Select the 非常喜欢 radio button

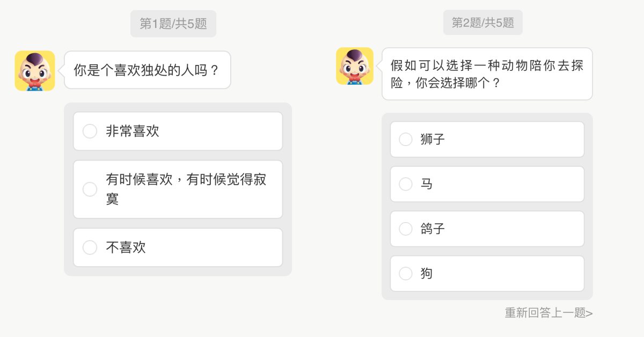[90, 131]
